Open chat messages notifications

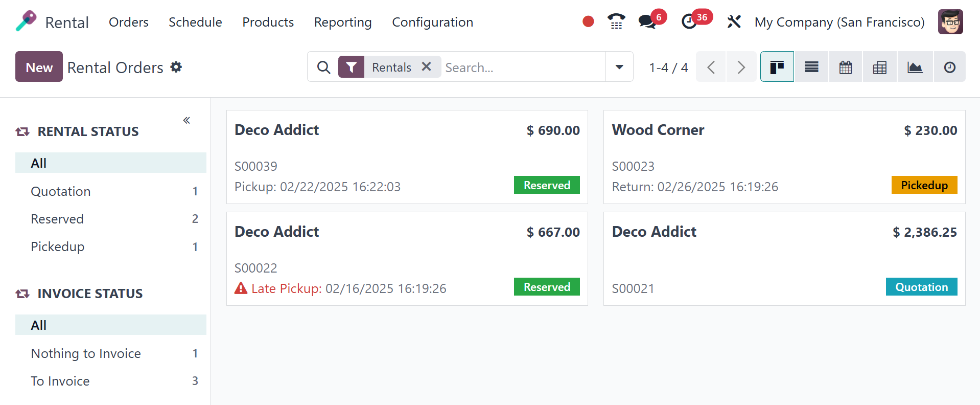coord(647,21)
